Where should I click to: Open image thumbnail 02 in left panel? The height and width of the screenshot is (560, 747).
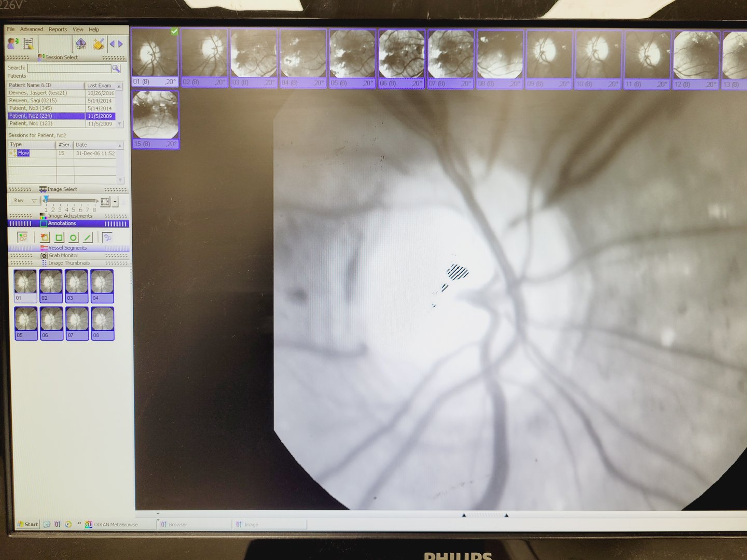[51, 286]
